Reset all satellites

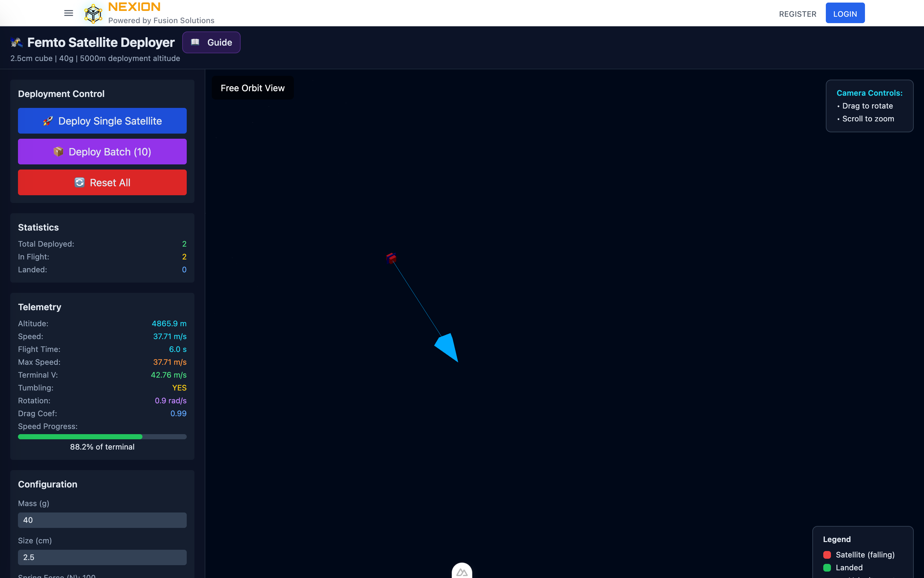[x=102, y=182]
